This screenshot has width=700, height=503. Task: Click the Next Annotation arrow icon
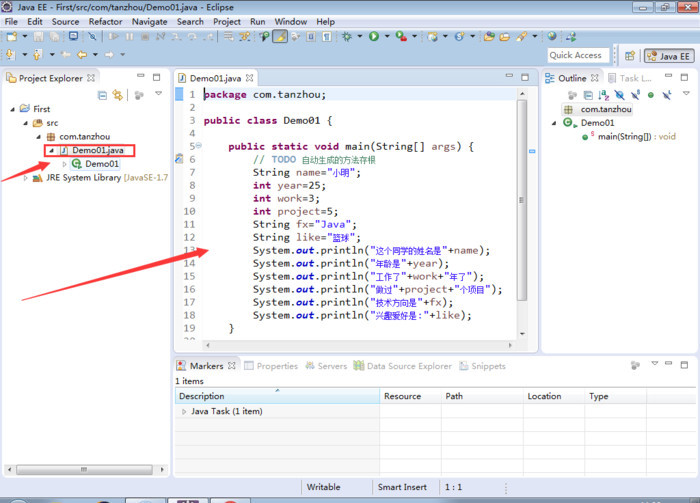click(11, 54)
